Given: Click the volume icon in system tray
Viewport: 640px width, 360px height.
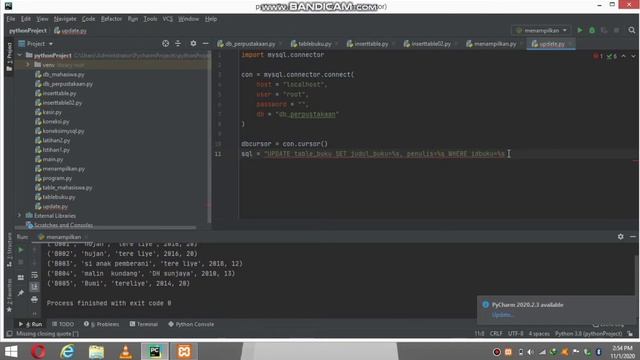Looking at the screenshot, I should point(531,352).
